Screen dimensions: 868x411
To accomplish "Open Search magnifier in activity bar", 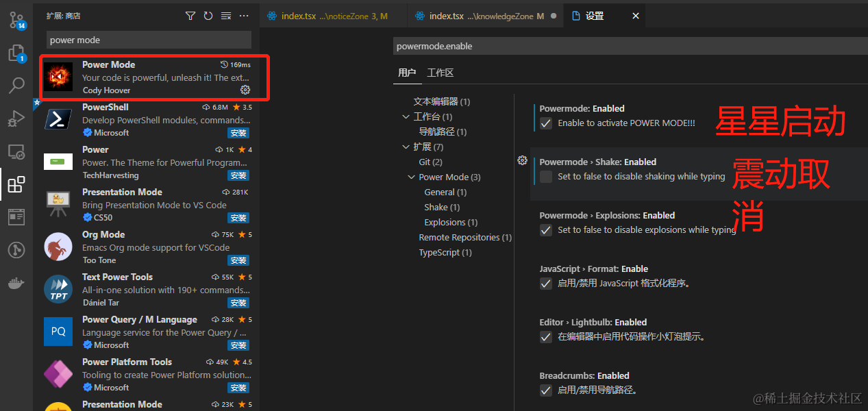I will (16, 86).
